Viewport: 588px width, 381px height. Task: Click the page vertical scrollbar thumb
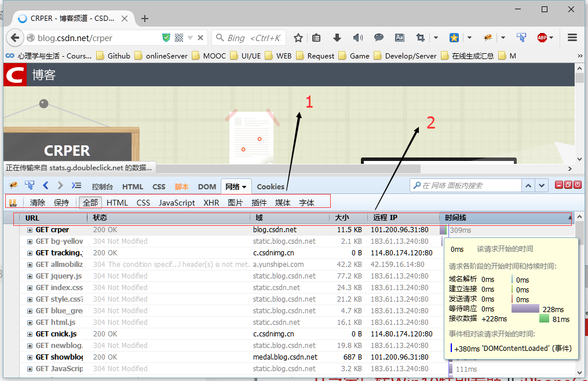(579, 78)
